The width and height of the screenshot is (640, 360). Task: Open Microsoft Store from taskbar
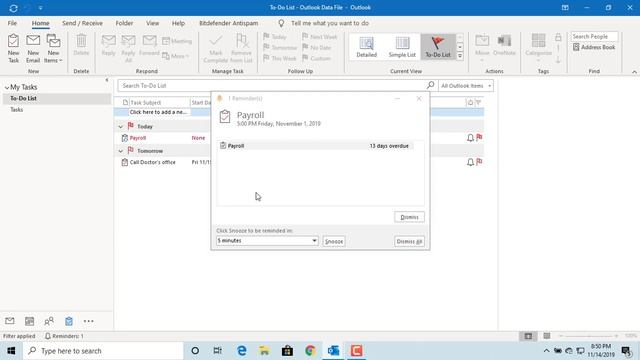287,351
